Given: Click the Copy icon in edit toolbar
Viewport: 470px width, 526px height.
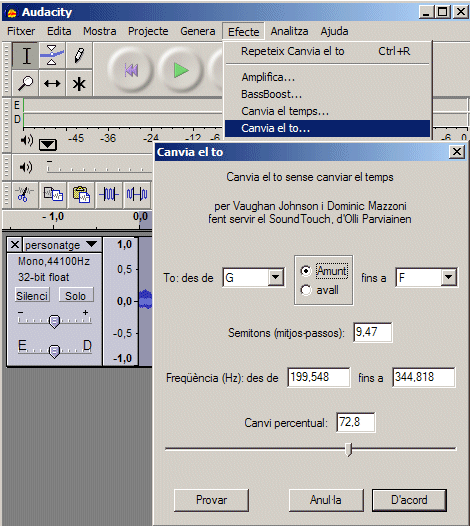Looking at the screenshot, I should click(x=53, y=194).
